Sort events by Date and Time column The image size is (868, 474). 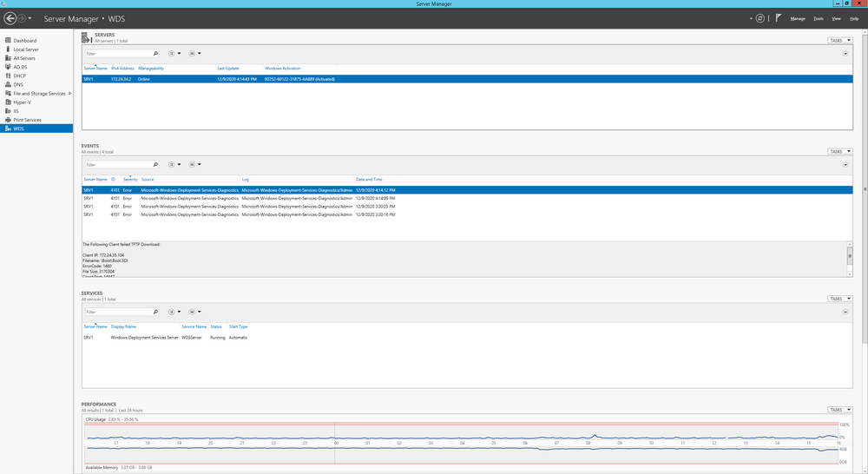[x=369, y=180]
